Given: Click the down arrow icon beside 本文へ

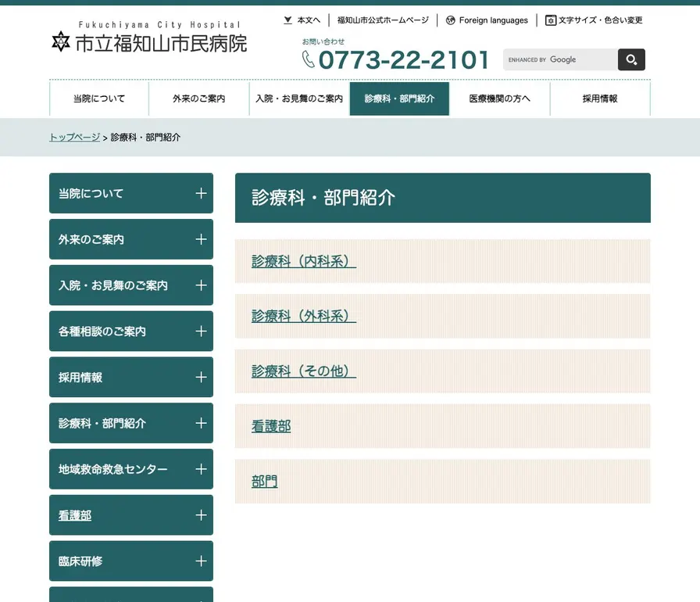Looking at the screenshot, I should [x=288, y=20].
